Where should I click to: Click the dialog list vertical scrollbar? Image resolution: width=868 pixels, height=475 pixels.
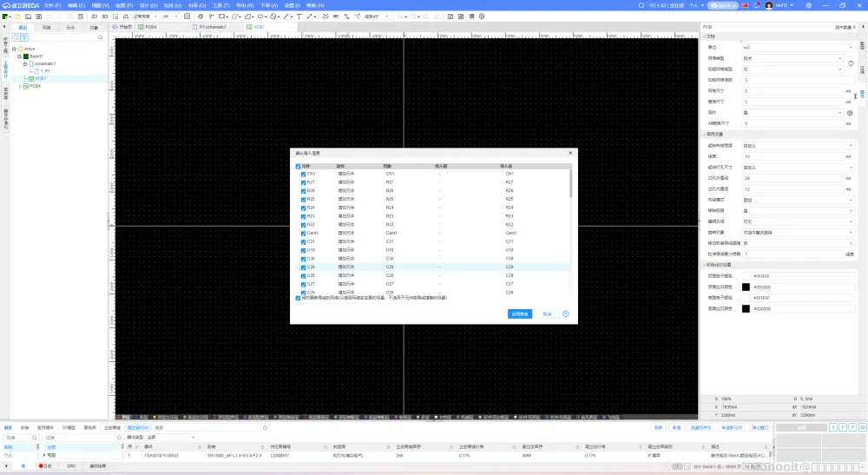(x=570, y=184)
